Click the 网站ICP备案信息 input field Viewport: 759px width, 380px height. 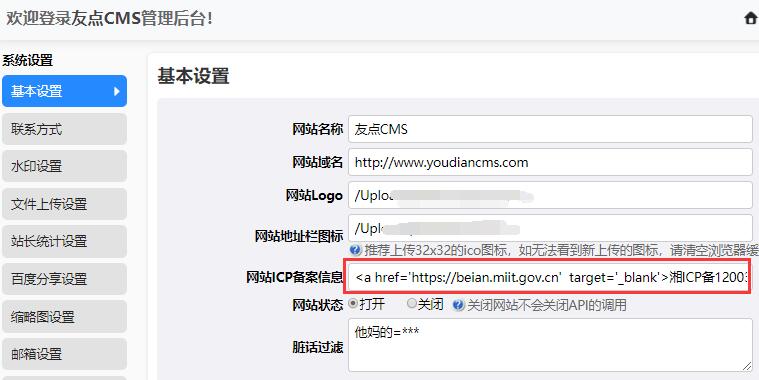pos(550,277)
